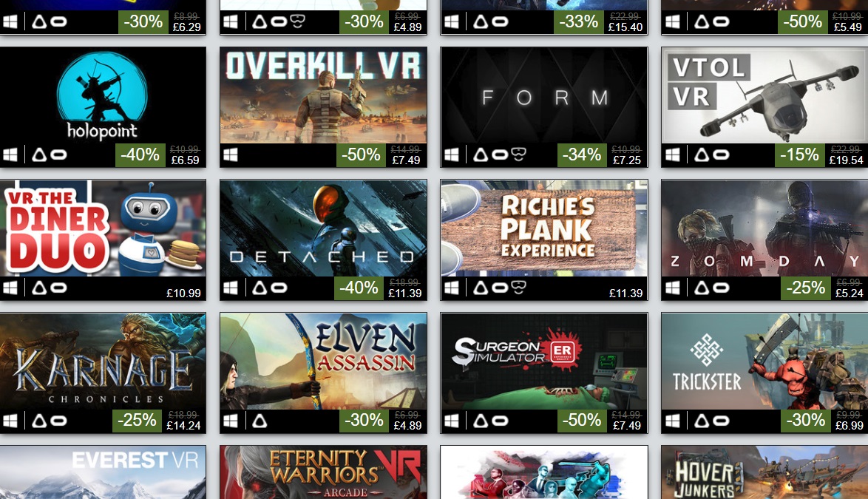
Task: Click the Windows platform icon under Holopoint
Action: coord(10,155)
